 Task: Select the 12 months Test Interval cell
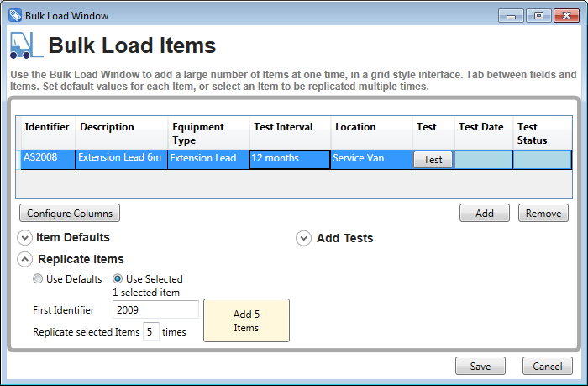click(289, 159)
